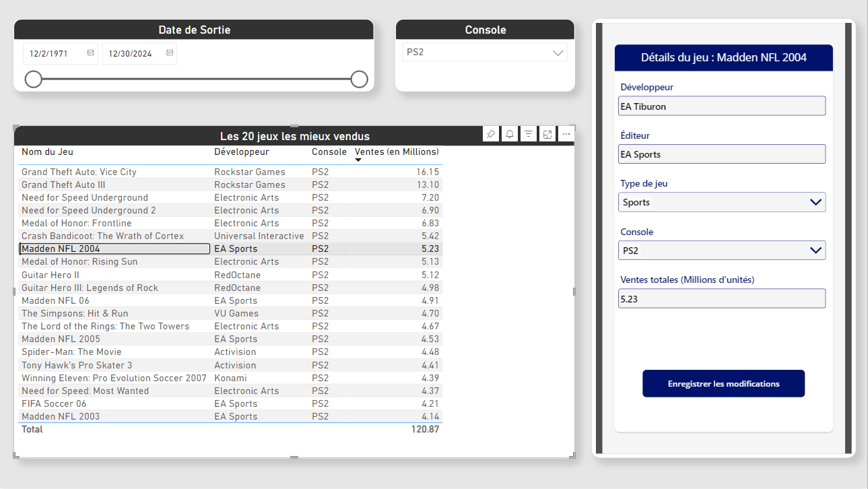
Task: Sort by Console column header in table
Action: (329, 152)
